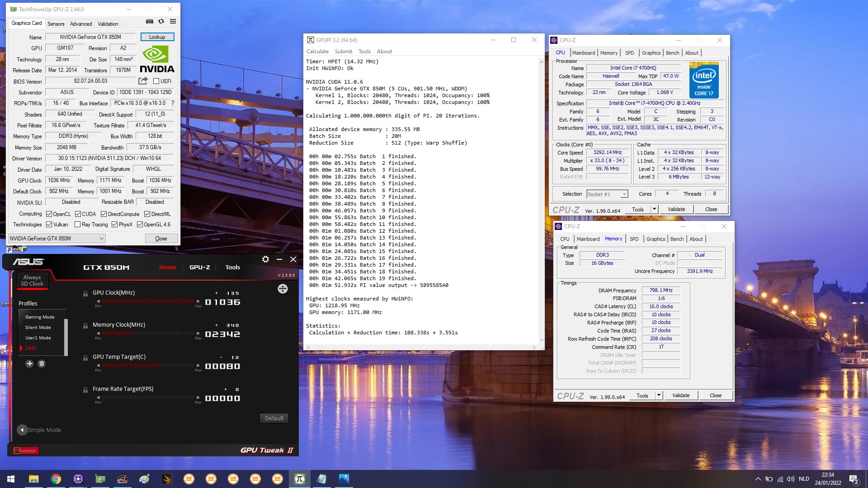868x488 pixels.
Task: Toggle the UEFI checkbox
Action: pos(156,81)
